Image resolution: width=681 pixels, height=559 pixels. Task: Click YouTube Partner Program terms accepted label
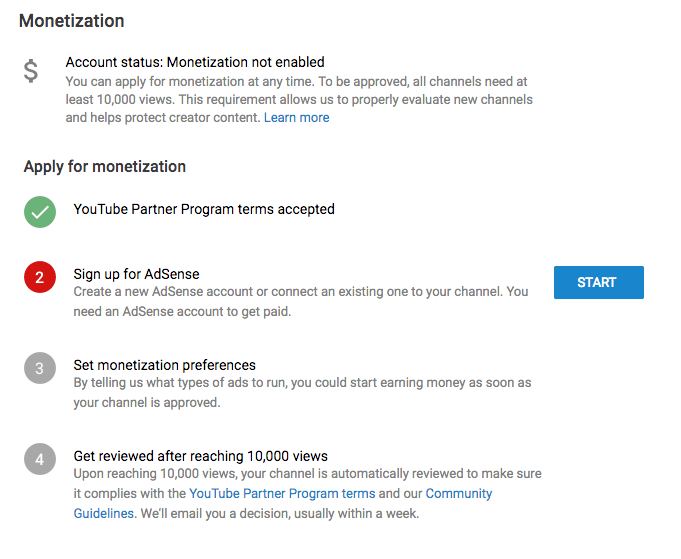click(x=204, y=209)
